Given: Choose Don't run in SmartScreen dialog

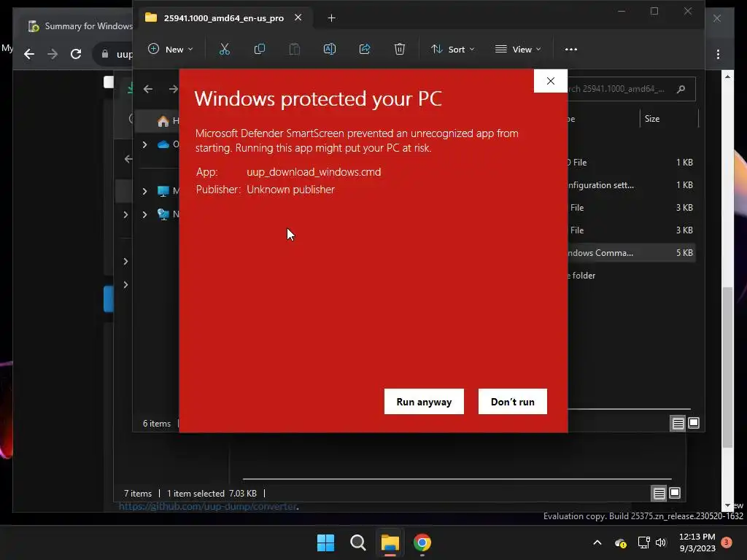Looking at the screenshot, I should coord(513,402).
